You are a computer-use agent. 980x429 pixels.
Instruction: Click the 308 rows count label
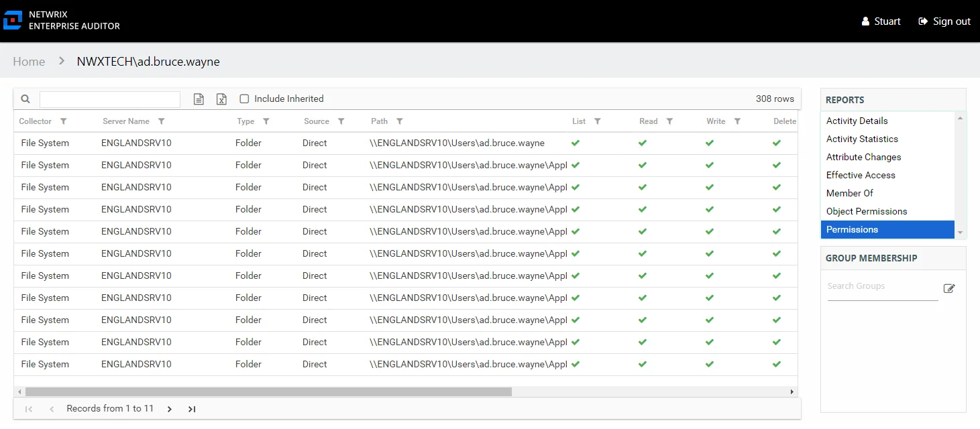pos(775,99)
